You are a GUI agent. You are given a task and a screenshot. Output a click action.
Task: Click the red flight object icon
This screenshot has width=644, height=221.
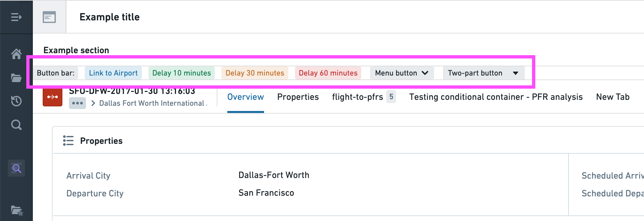(x=53, y=97)
